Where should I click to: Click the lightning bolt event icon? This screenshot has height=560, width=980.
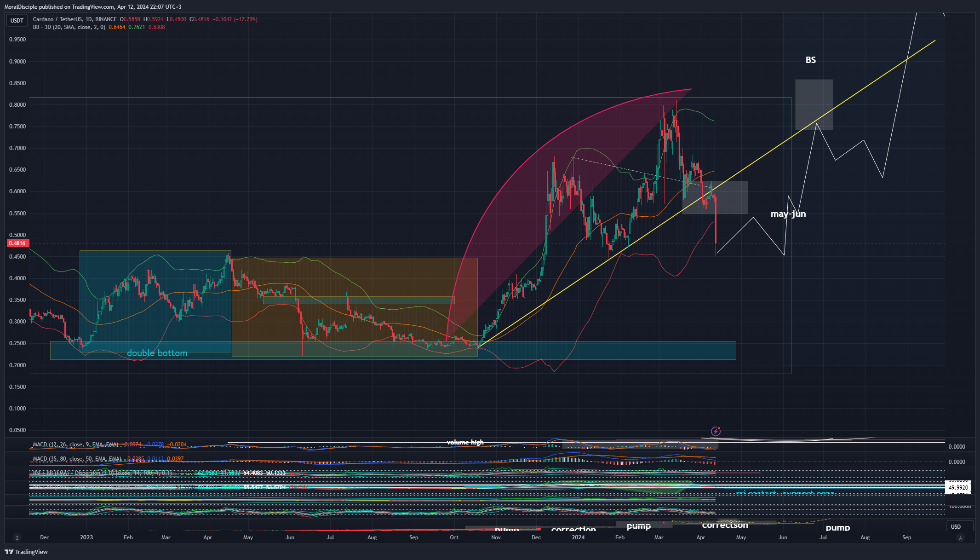click(716, 431)
